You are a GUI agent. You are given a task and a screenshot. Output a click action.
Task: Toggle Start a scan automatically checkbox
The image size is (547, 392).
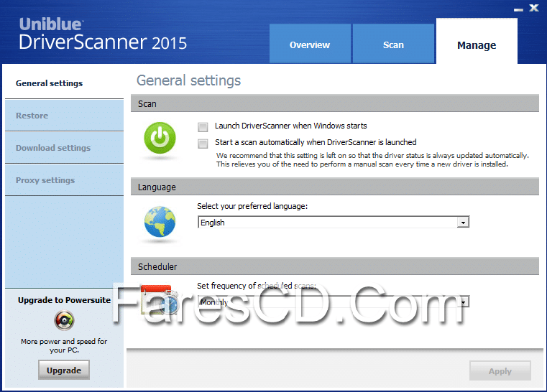coord(203,143)
